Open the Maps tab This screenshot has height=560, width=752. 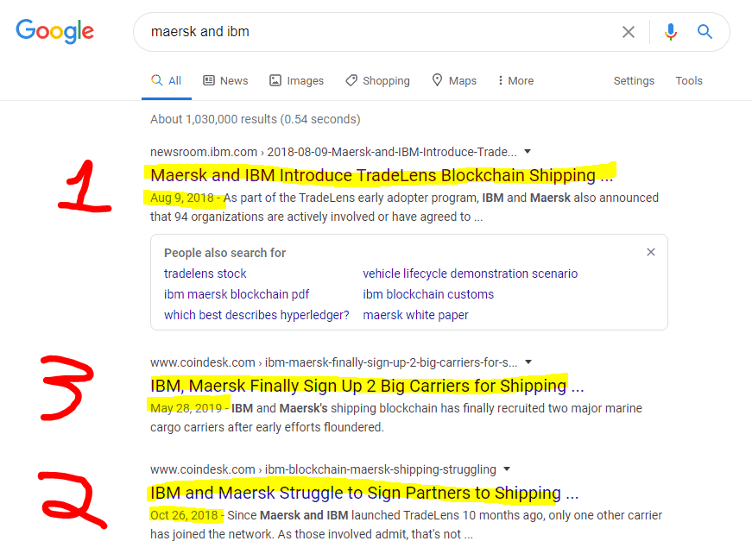[x=454, y=80]
